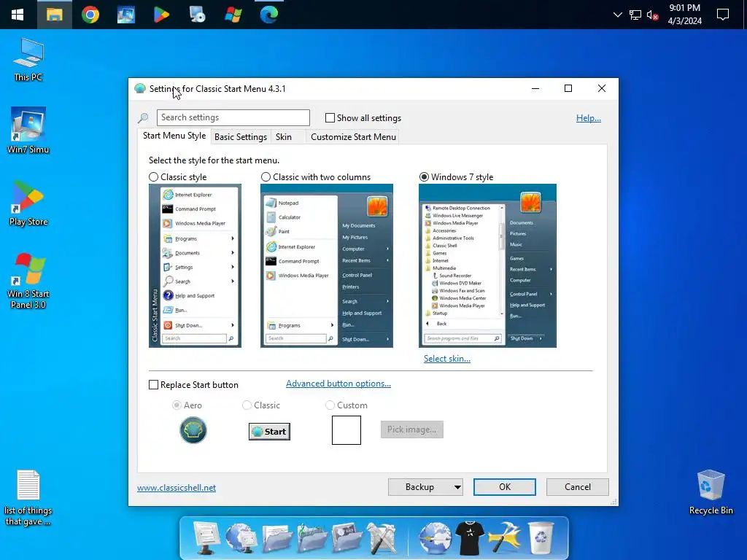Open the pictures folder dock icon
Viewport: 747px width, 560px height.
pyautogui.click(x=347, y=538)
